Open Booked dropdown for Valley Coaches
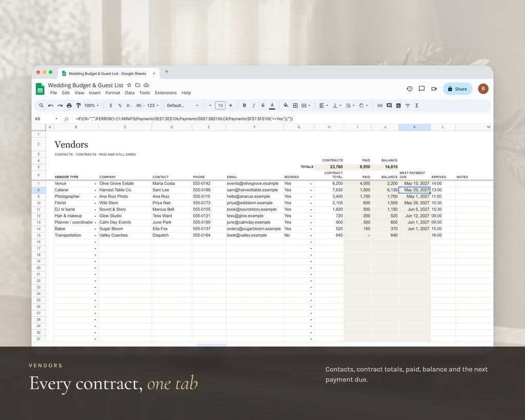525x420 pixels. coord(311,236)
